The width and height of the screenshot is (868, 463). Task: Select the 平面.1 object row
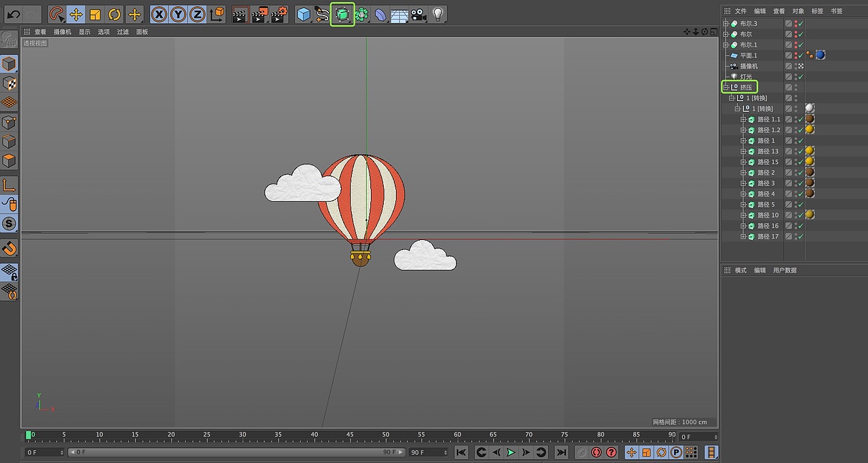(748, 56)
